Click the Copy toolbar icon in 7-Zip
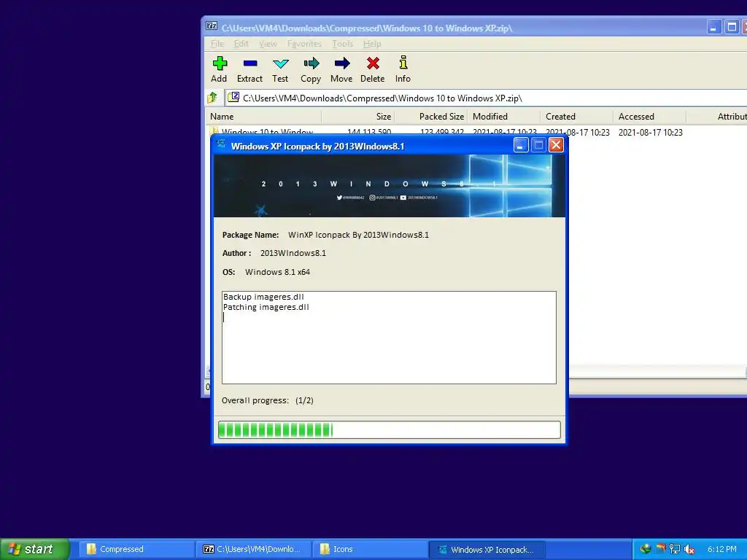The height and width of the screenshot is (560, 747). (x=311, y=69)
